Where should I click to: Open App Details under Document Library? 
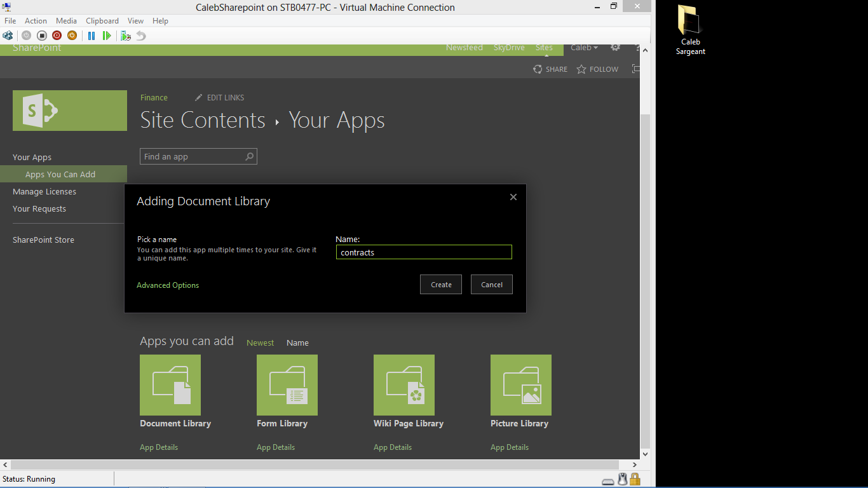coord(159,447)
